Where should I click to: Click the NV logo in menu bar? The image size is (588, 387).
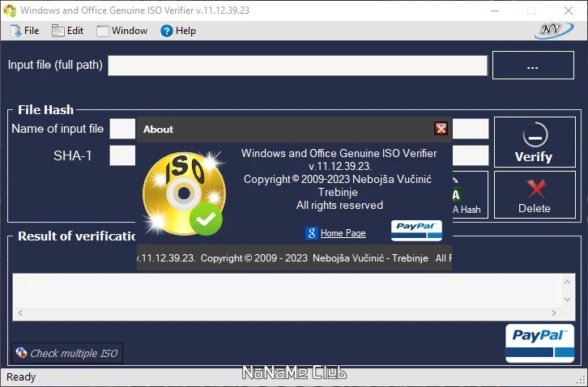click(x=554, y=30)
